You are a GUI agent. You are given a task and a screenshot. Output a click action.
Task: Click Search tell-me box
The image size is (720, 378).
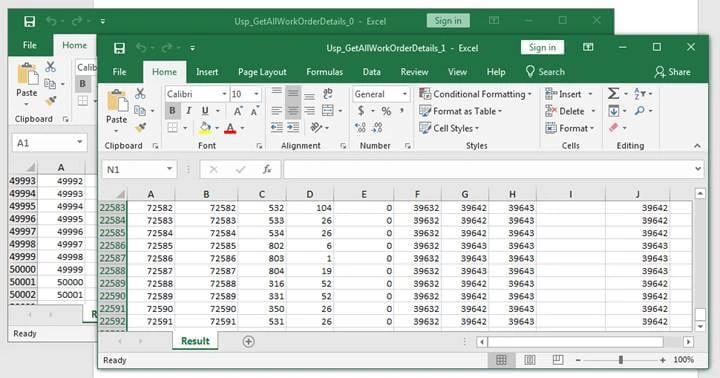point(545,72)
